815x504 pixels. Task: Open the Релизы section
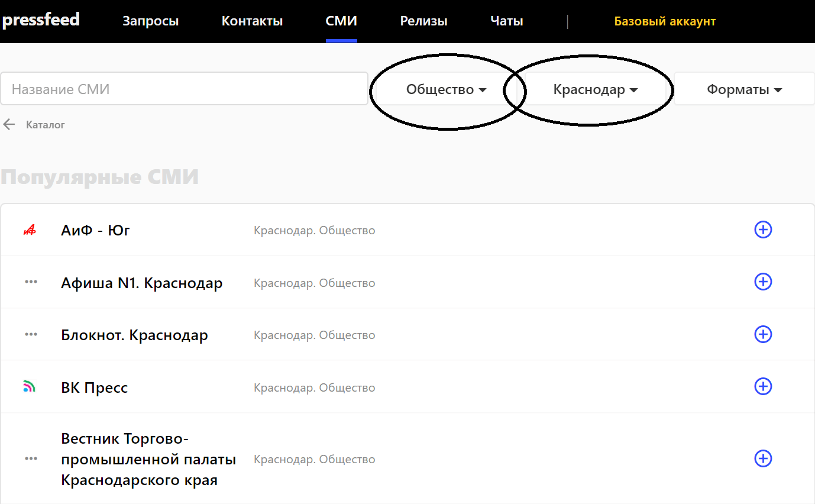(423, 21)
